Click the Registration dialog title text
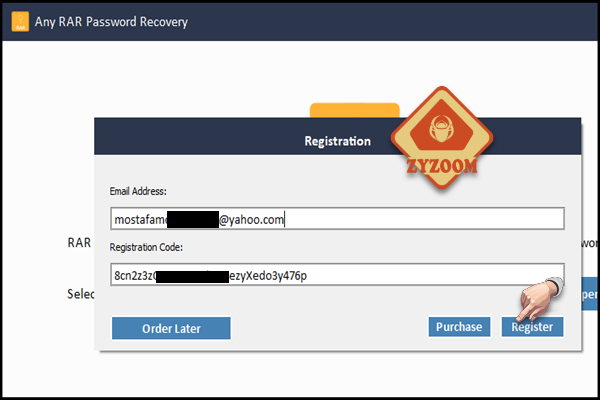The width and height of the screenshot is (600, 400). tap(338, 141)
